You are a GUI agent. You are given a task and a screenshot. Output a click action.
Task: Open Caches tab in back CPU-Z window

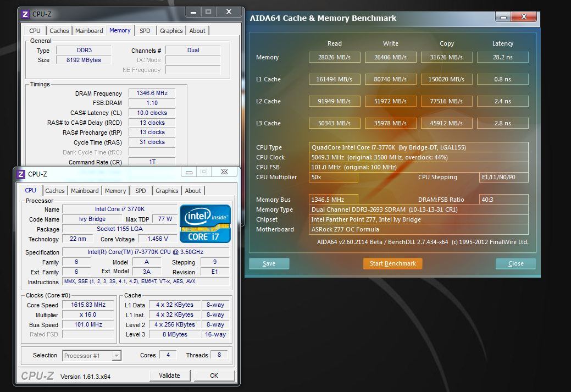click(x=59, y=31)
